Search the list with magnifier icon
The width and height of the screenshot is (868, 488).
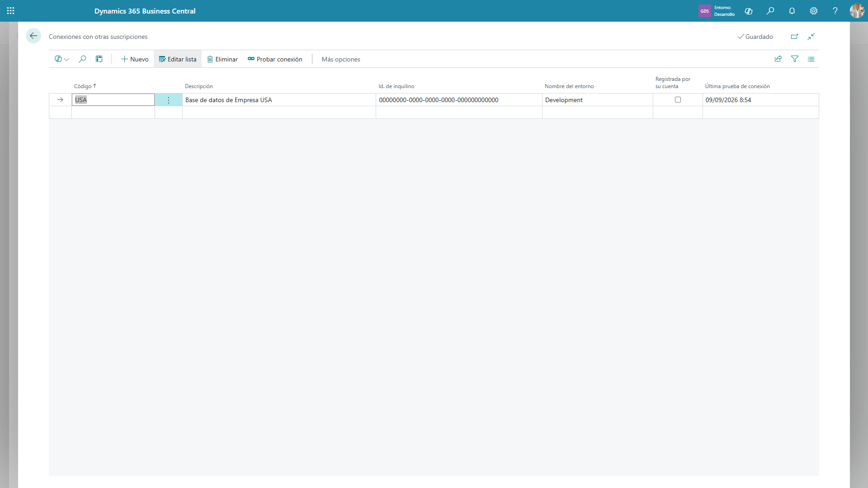[82, 59]
